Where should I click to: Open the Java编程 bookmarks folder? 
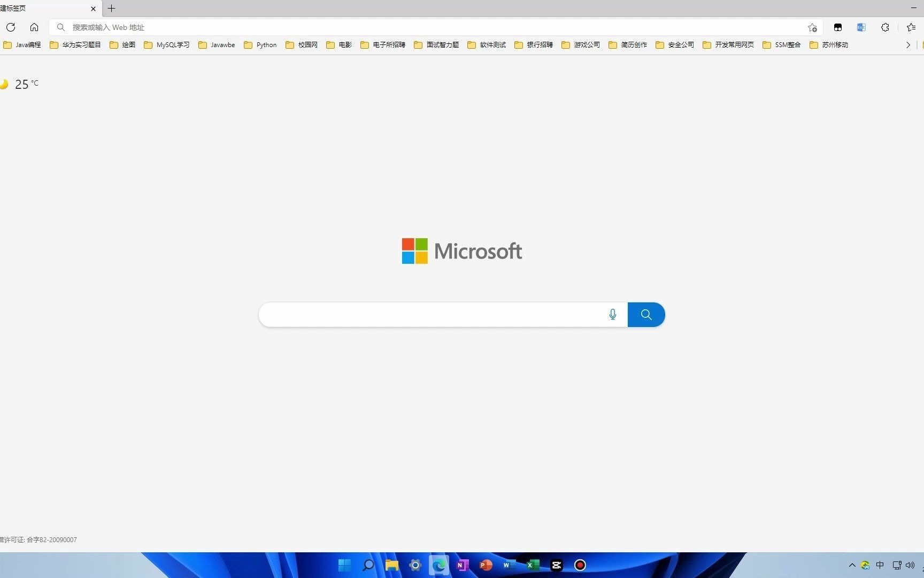pyautogui.click(x=22, y=45)
